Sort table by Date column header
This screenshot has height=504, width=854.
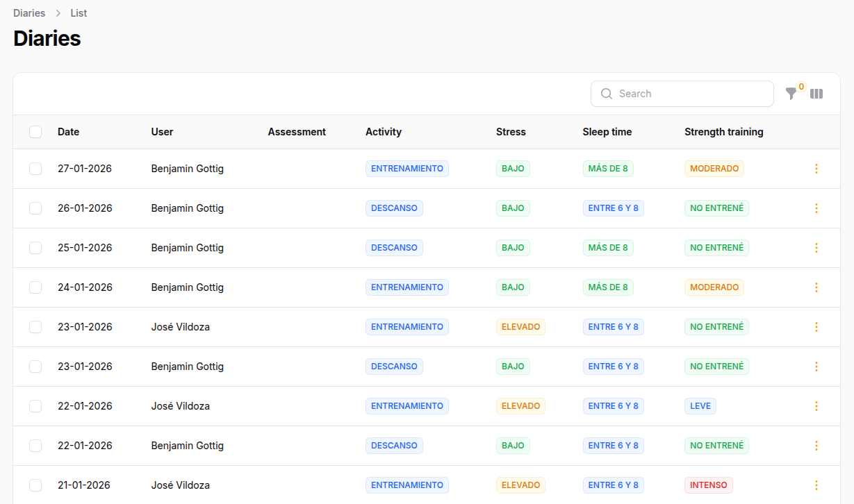click(68, 132)
